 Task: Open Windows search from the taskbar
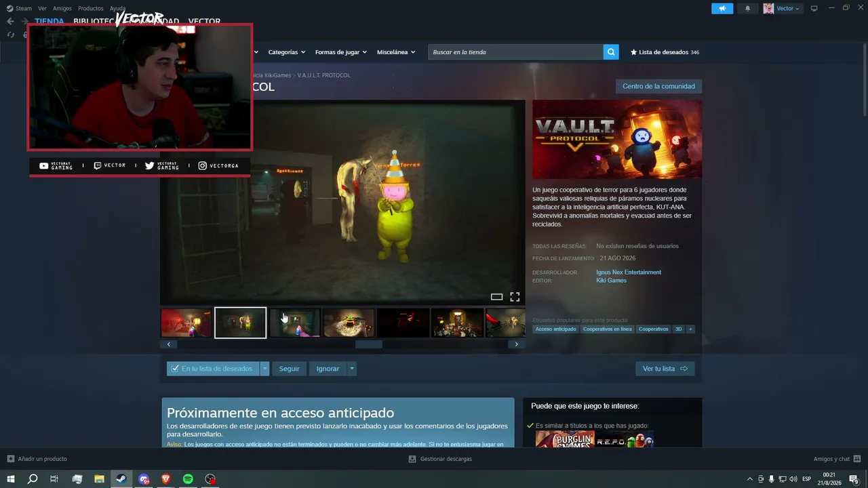coord(32,479)
